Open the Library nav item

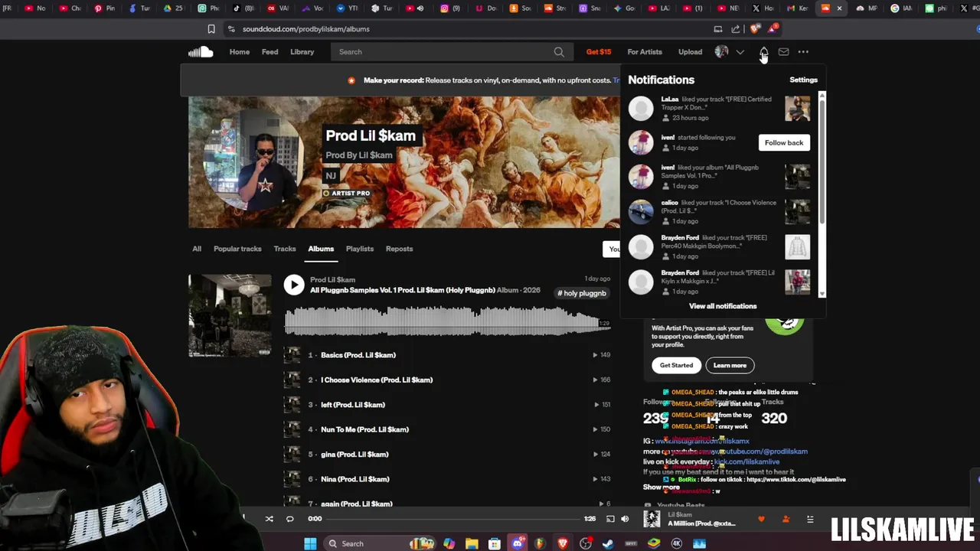(302, 52)
